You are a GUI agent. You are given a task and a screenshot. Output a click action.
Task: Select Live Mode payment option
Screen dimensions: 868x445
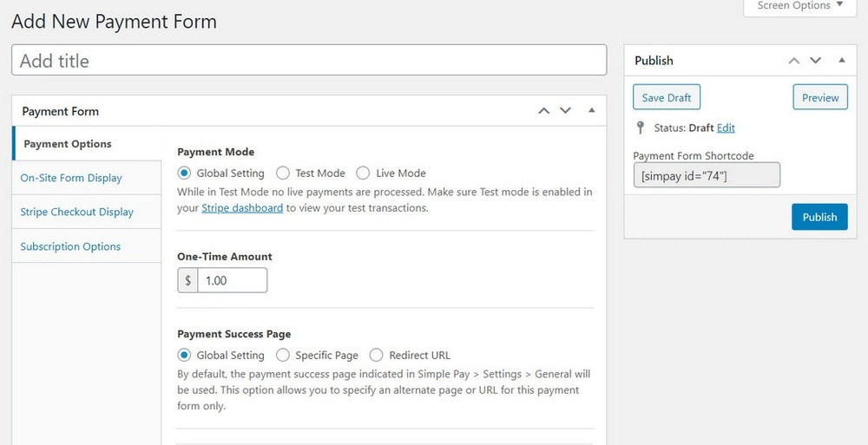point(363,173)
